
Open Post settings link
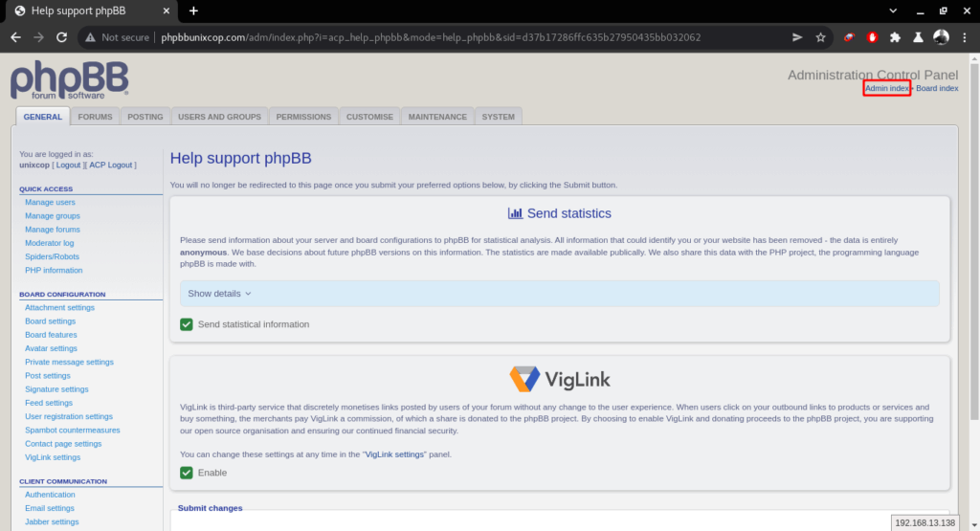[48, 376]
